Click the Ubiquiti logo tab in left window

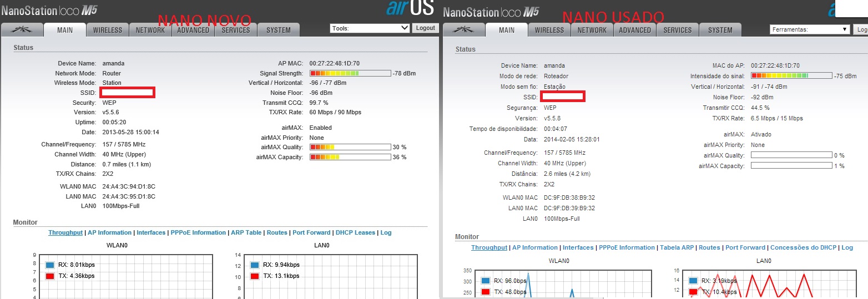[x=22, y=30]
